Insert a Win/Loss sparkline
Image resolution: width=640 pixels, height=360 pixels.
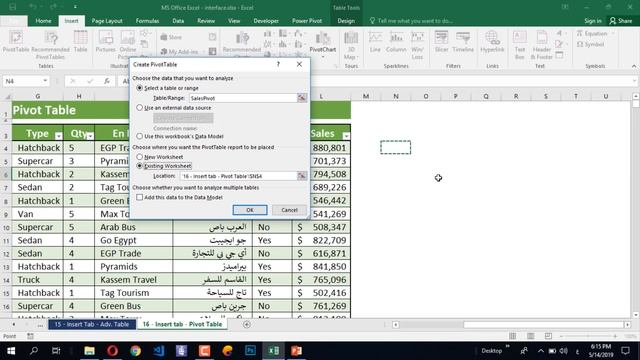(417, 44)
